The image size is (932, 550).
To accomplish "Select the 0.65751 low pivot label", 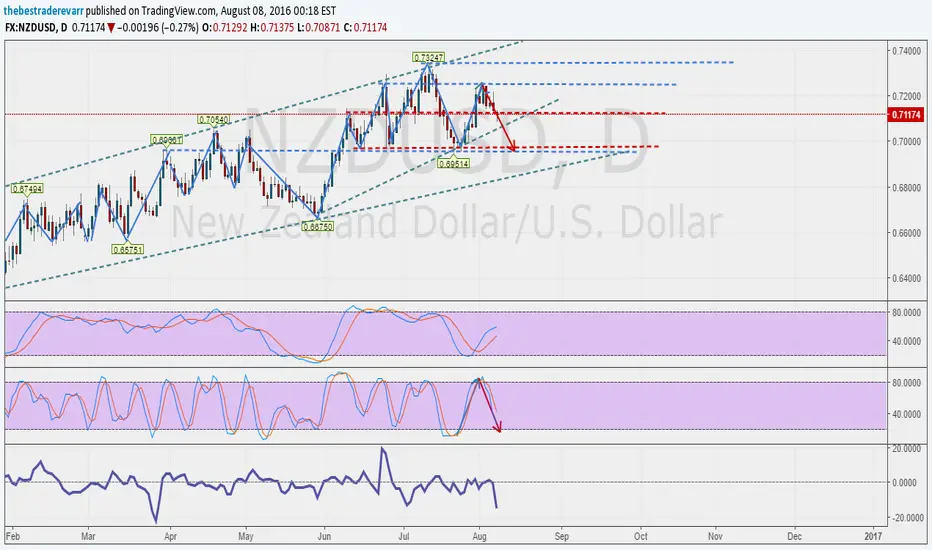I will click(x=128, y=250).
